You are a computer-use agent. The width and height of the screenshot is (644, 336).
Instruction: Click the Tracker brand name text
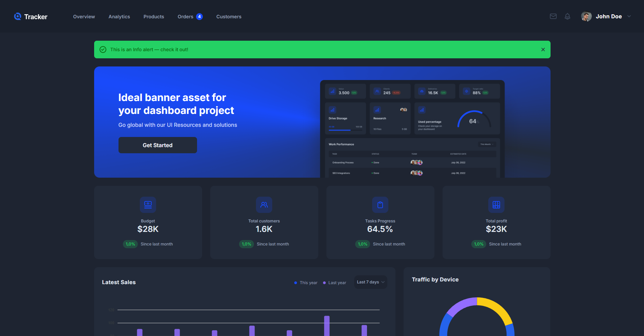click(36, 17)
